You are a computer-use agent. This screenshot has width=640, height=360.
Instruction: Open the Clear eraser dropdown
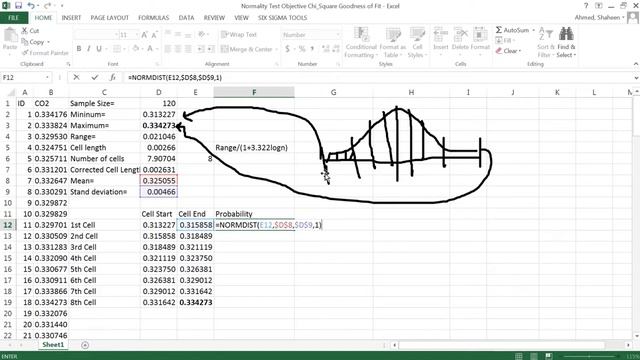point(509,51)
